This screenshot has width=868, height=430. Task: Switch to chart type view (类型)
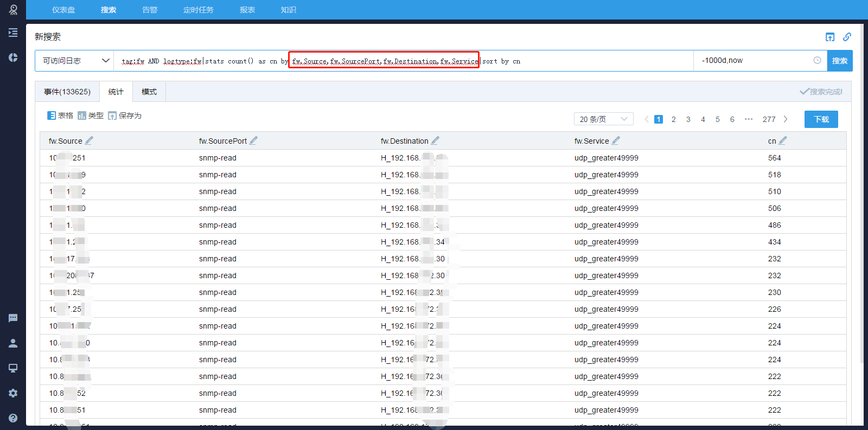91,115
